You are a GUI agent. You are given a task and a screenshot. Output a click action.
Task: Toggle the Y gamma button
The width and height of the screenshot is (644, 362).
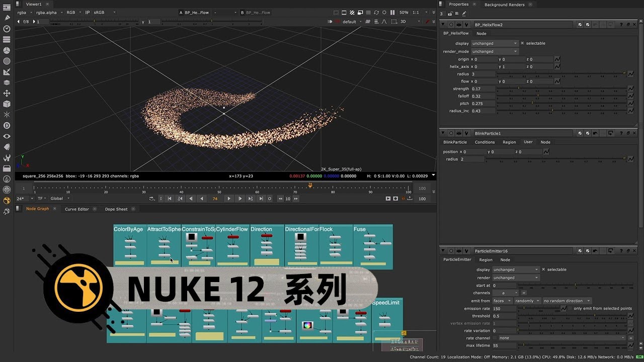click(143, 22)
